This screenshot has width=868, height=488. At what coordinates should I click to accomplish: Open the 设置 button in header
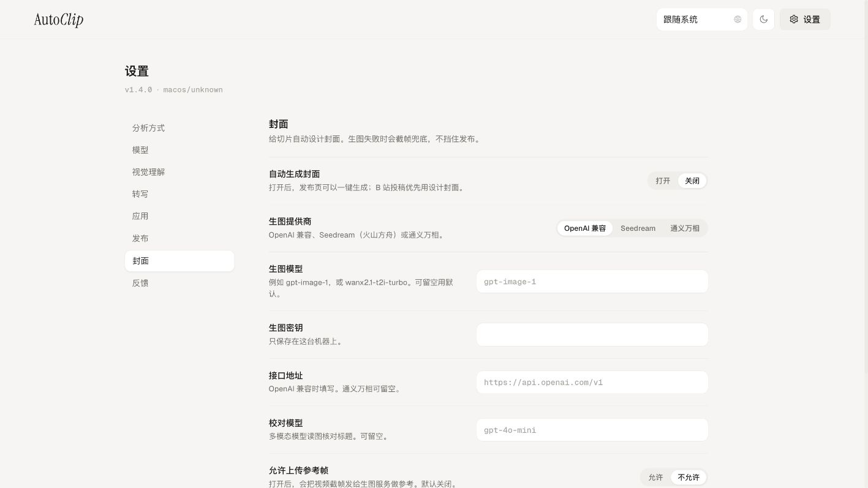click(x=805, y=20)
